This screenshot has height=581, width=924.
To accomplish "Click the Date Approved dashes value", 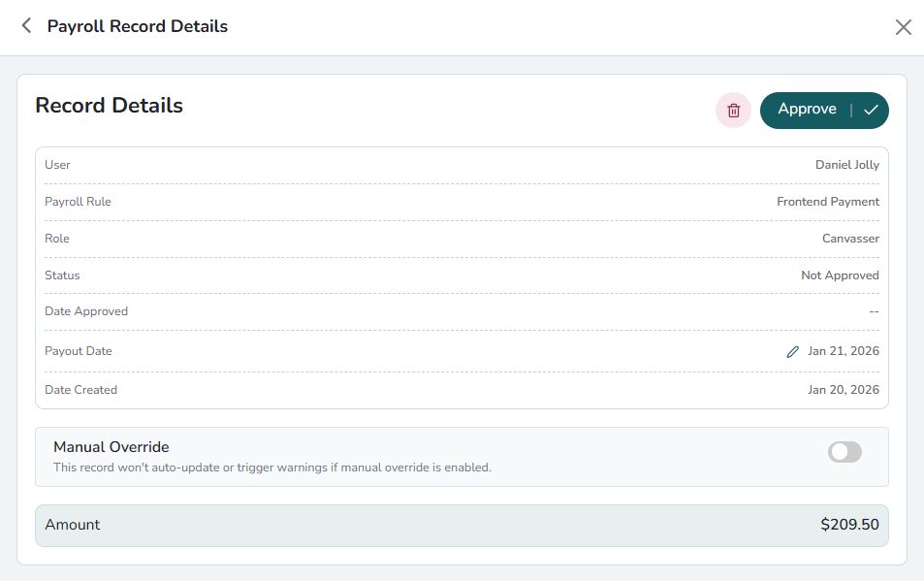I will click(x=874, y=311).
